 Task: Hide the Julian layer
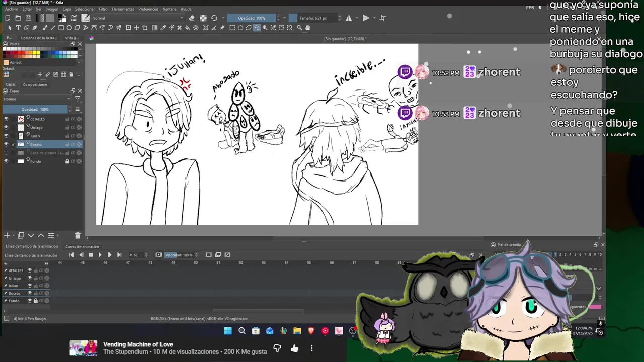[x=6, y=136]
